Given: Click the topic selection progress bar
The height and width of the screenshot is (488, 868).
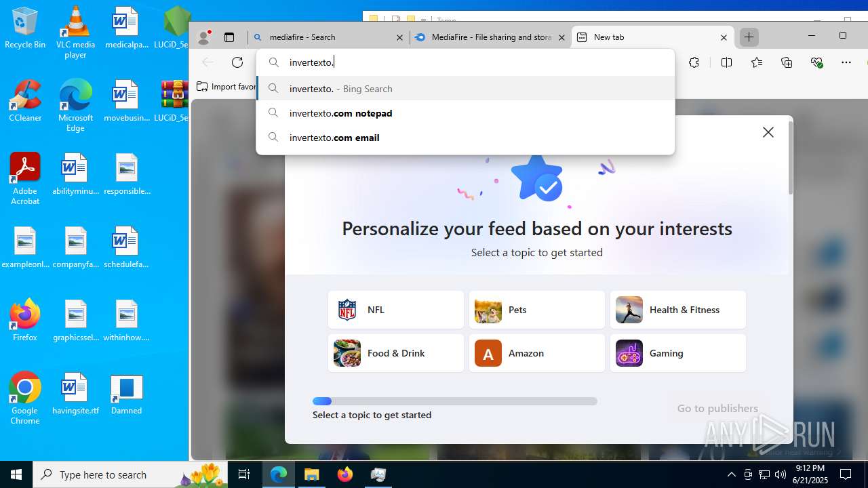Looking at the screenshot, I should pyautogui.click(x=455, y=401).
